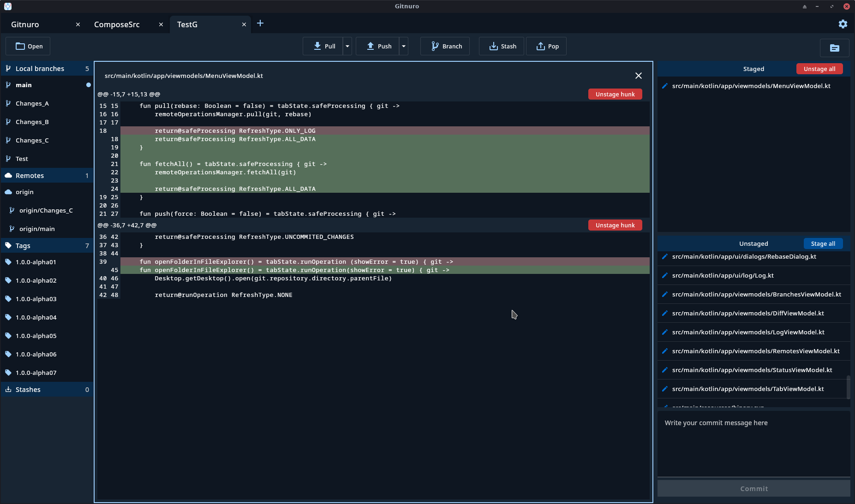Click the pencil icon beside RebaseDialog.kt
Viewport: 855px width, 504px height.
point(665,256)
